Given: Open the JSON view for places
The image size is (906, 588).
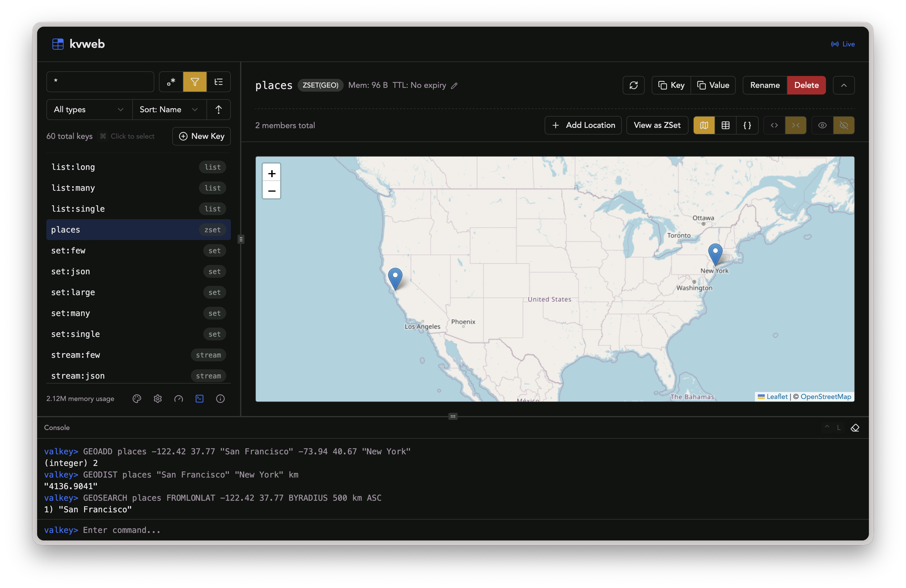Looking at the screenshot, I should click(x=747, y=125).
